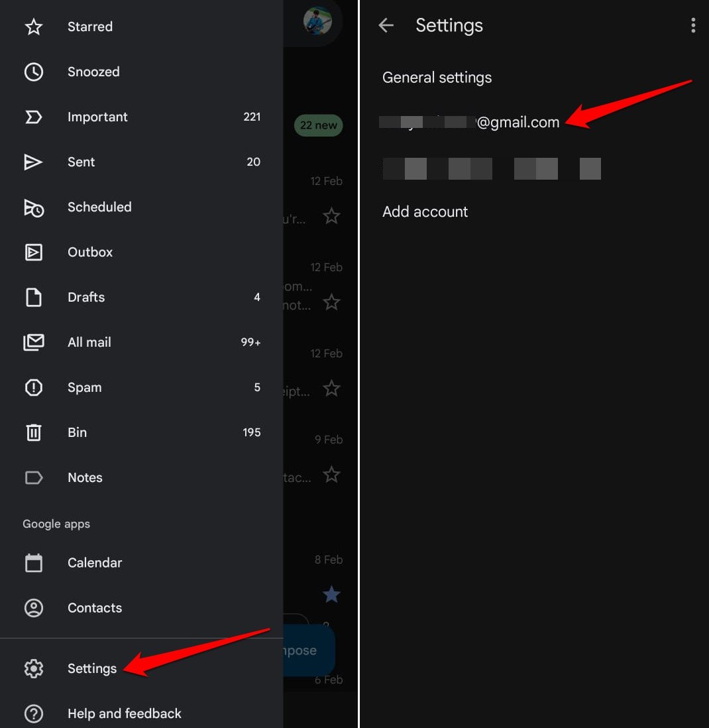
Task: Open the Snoozed mail icon
Action: 34,72
